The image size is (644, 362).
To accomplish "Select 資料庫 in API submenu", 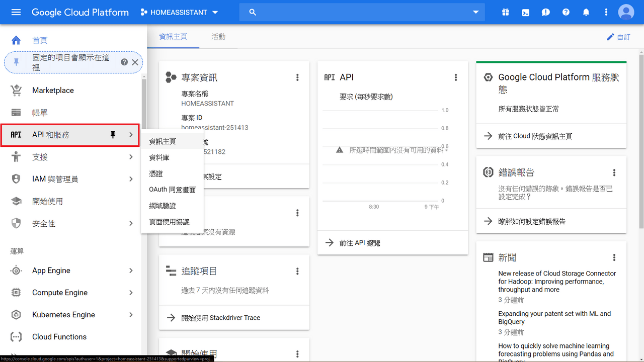I will (172, 158).
